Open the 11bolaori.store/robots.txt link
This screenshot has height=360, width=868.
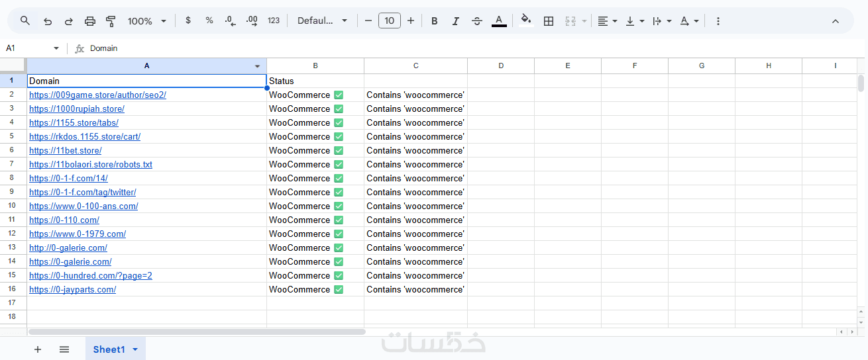pyautogui.click(x=91, y=164)
